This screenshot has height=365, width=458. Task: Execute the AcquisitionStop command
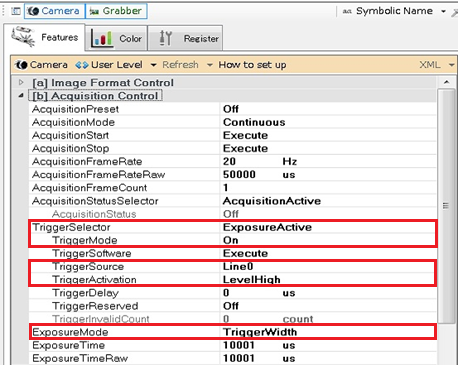[245, 148]
